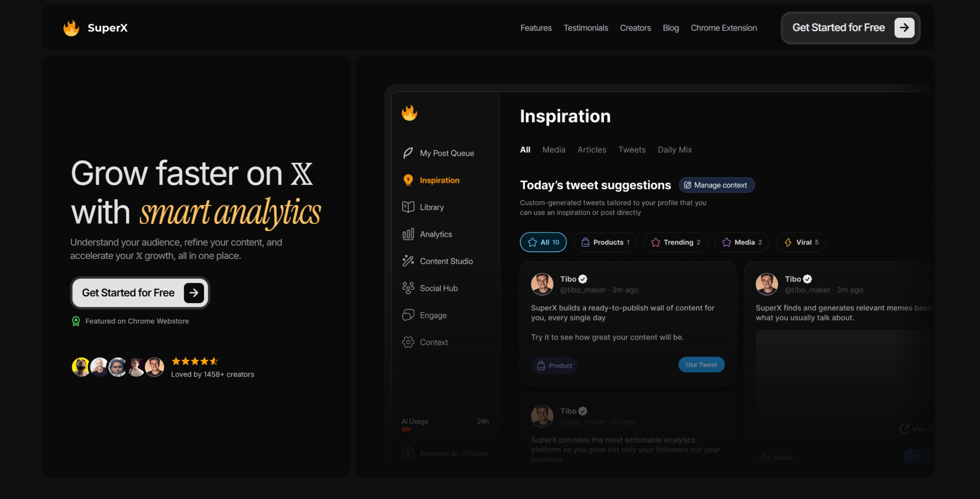The width and height of the screenshot is (980, 499).
Task: Open the Testimonials nav link
Action: click(586, 28)
